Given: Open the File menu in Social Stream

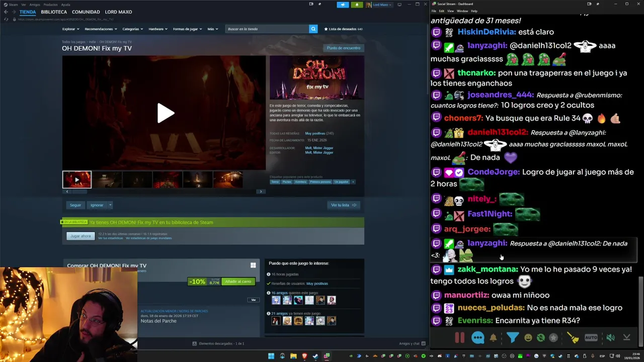Looking at the screenshot, I should point(434,11).
